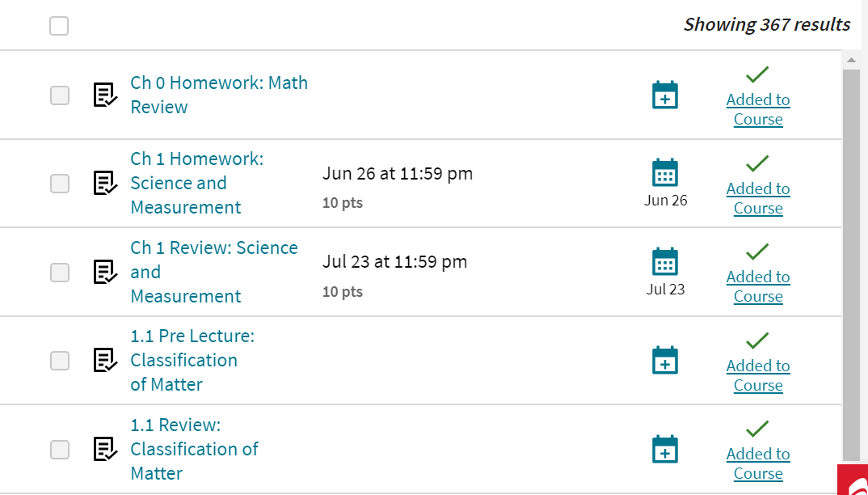Image resolution: width=868 pixels, height=495 pixels.
Task: Click the 10 pts label under Ch 1 Homework
Action: tap(342, 202)
